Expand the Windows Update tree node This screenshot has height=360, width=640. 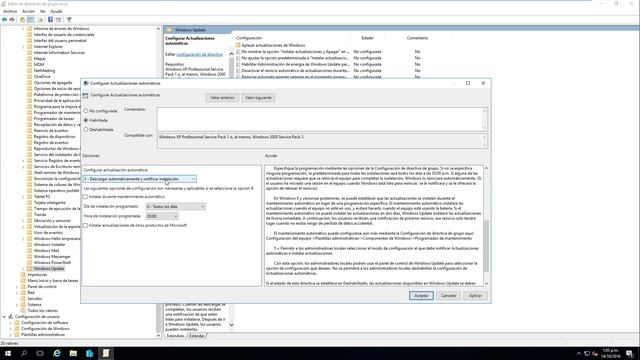click(x=23, y=269)
